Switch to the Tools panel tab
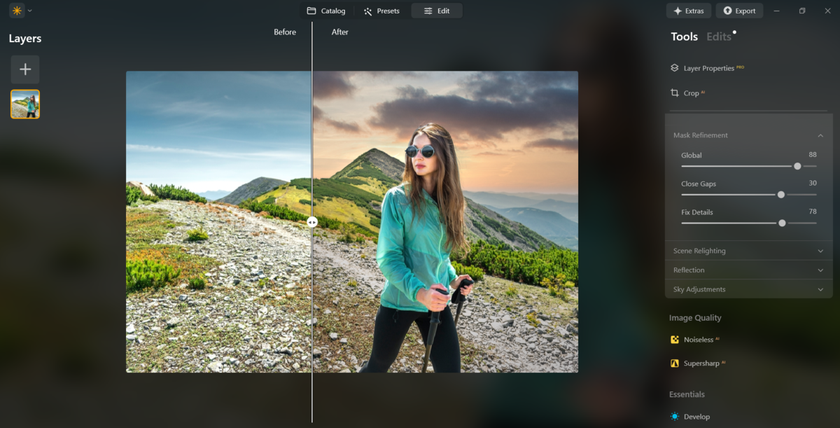This screenshot has width=840, height=428. (x=684, y=36)
